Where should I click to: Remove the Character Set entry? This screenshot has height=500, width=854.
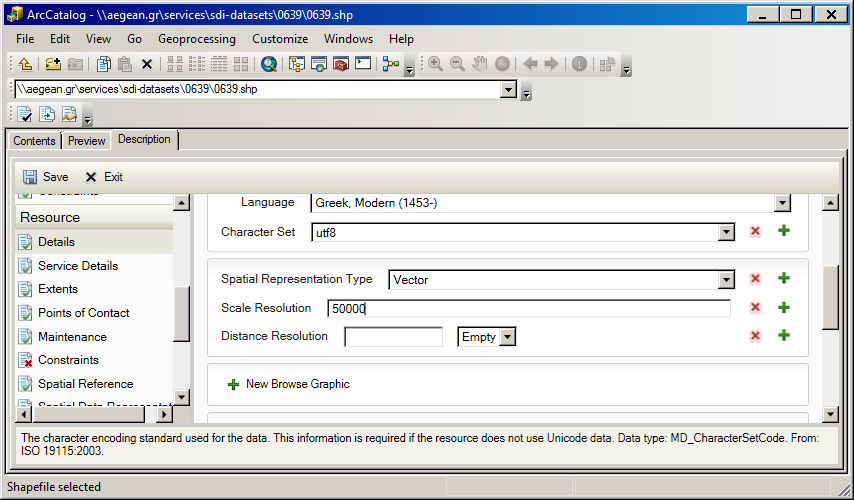[x=755, y=231]
